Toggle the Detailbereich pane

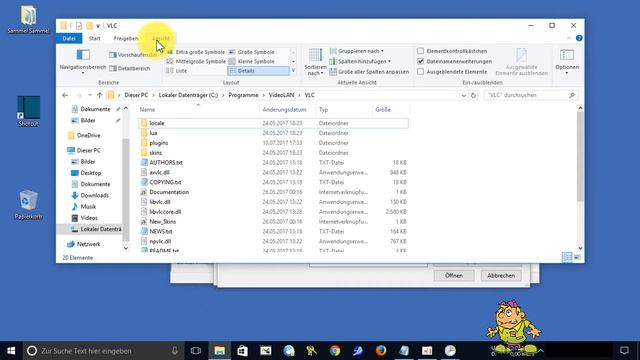coord(130,69)
